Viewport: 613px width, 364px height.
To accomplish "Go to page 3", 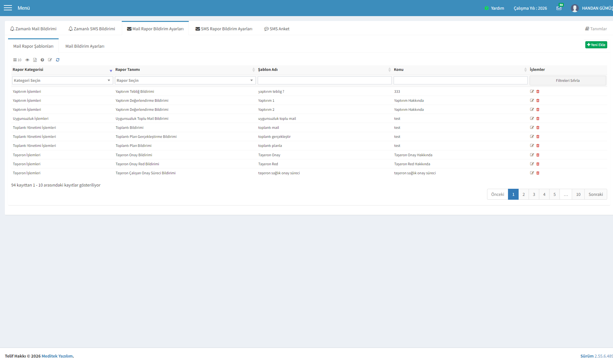I will pos(534,194).
